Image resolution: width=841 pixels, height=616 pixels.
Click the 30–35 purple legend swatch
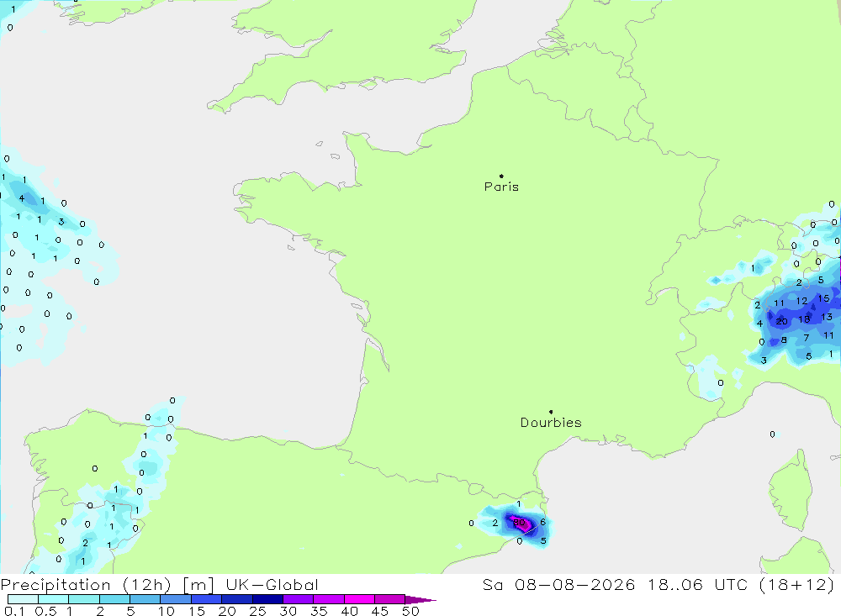pos(298,599)
